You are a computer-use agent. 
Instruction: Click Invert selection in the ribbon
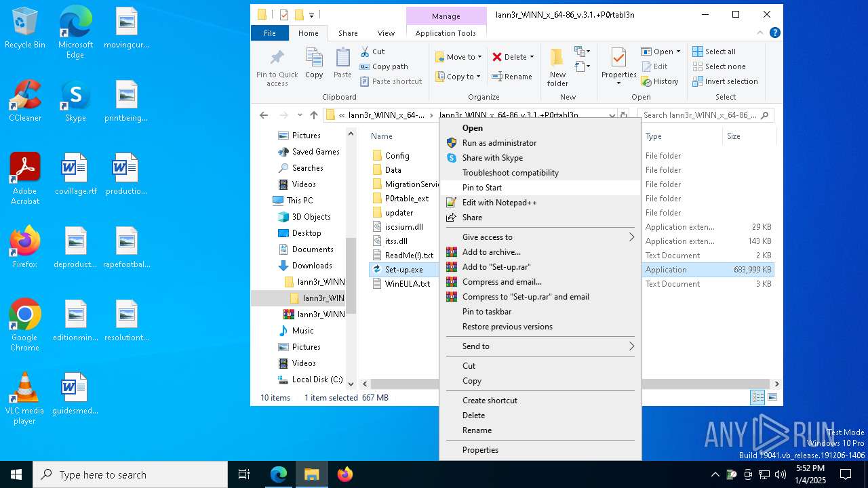(x=725, y=81)
